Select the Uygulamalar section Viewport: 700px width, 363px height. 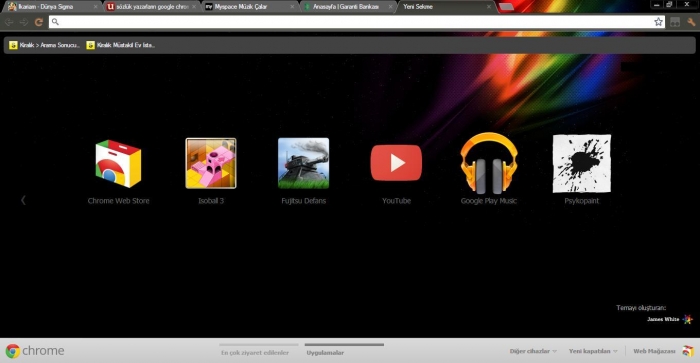click(325, 353)
